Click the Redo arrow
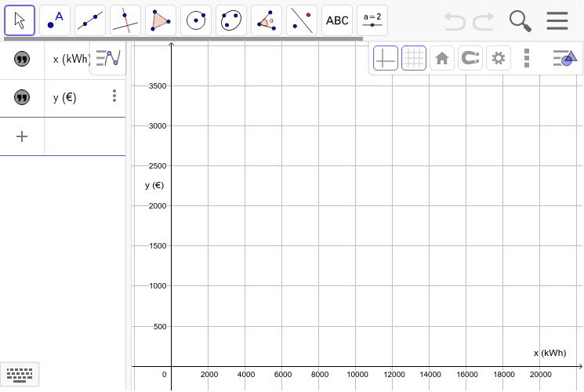The height and width of the screenshot is (392, 584). (484, 21)
